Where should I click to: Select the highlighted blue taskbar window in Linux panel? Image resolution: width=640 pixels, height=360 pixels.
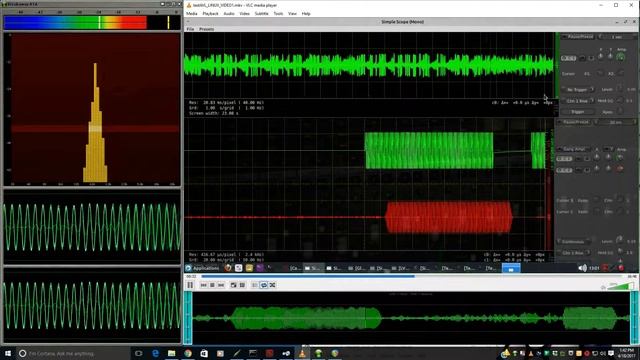coord(511,268)
